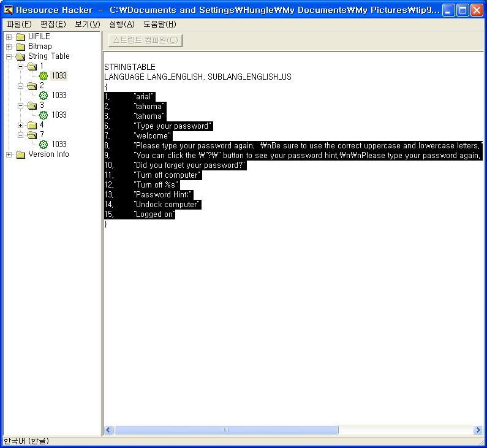
Task: Select the gear icon under String Table folder 7
Action: click(x=43, y=145)
